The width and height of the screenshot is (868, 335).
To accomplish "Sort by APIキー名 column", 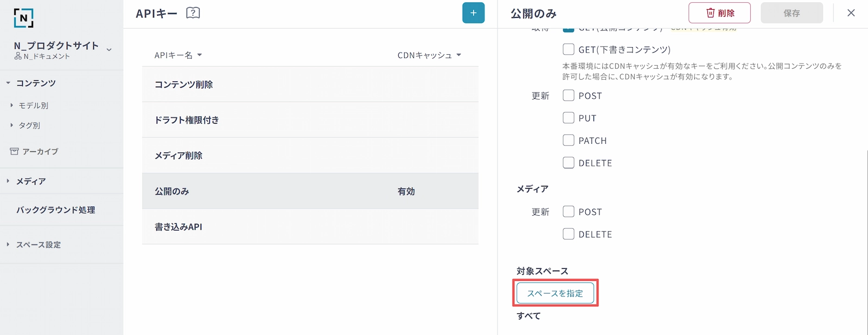I will 178,55.
